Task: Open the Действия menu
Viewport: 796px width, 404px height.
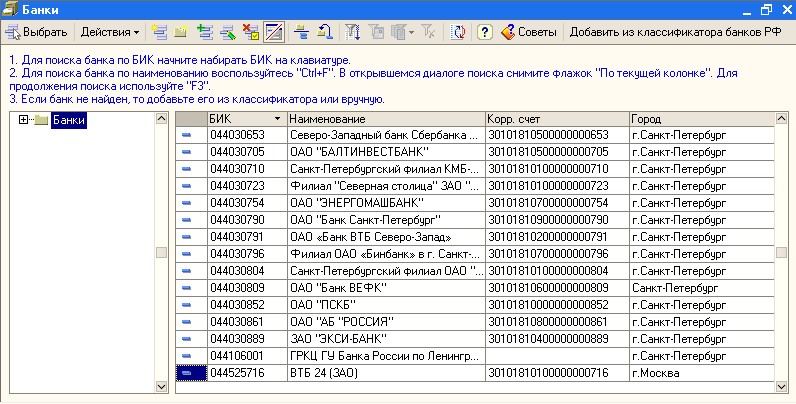Action: click(110, 32)
